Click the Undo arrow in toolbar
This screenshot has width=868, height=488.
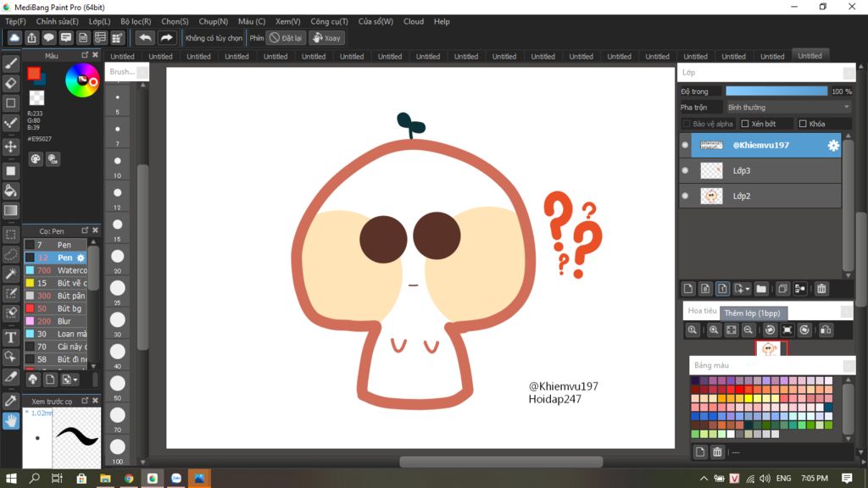click(x=145, y=38)
